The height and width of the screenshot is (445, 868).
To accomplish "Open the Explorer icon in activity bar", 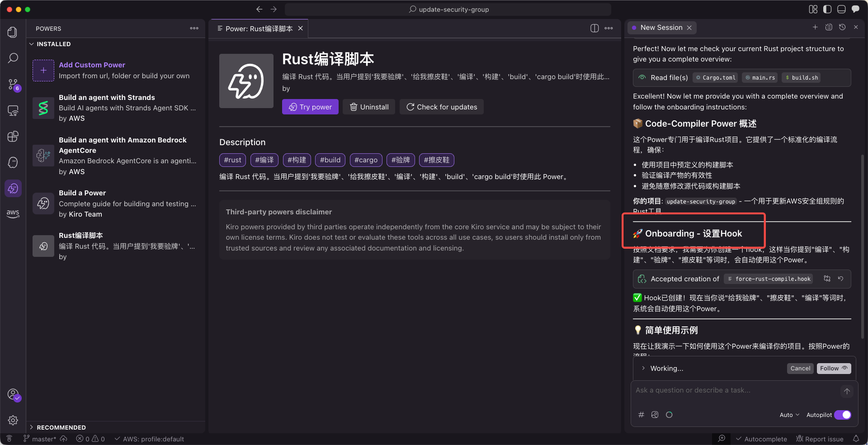I will [x=13, y=32].
